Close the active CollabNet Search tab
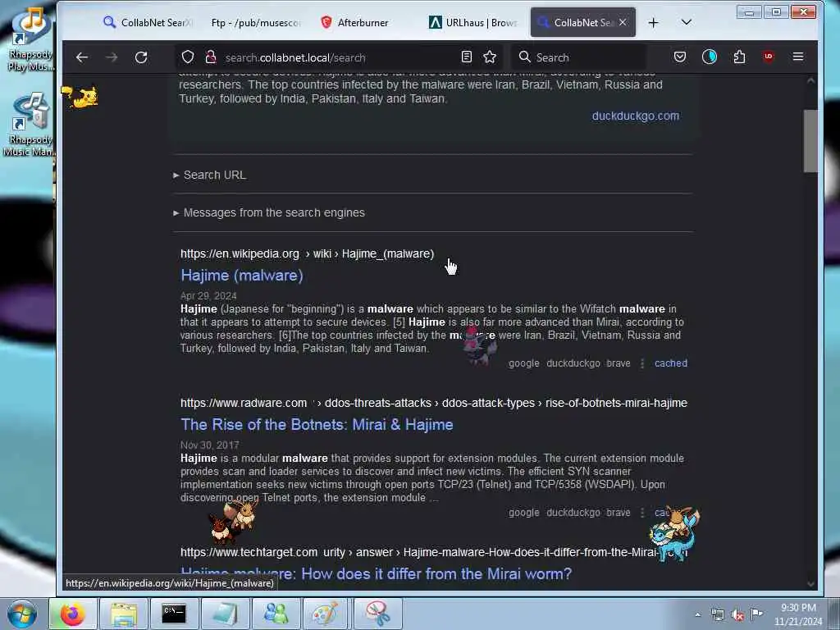Viewport: 840px width, 630px height. [x=623, y=22]
